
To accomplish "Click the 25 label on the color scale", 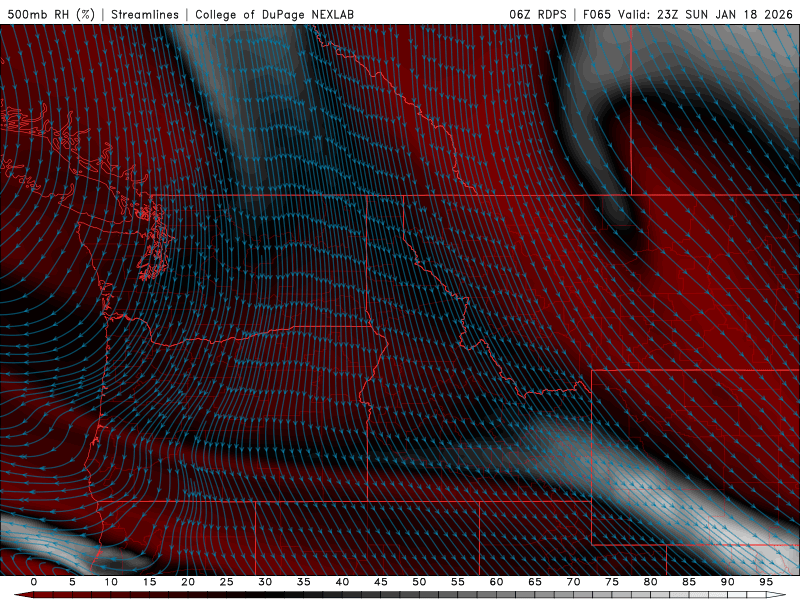I will click(227, 582).
